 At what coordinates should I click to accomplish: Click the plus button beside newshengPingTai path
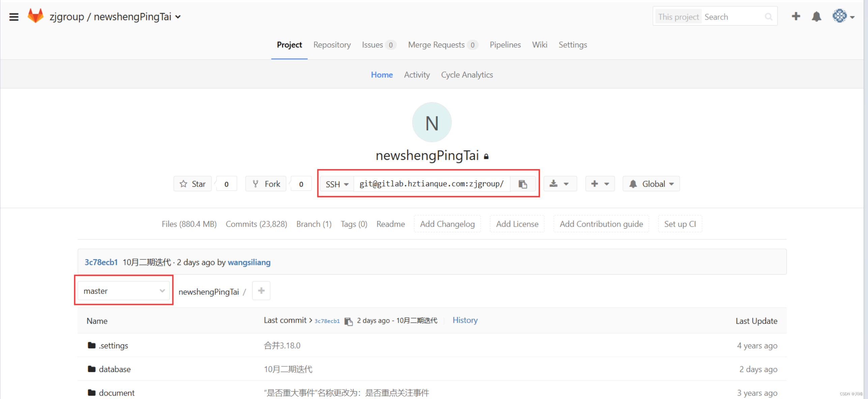coord(261,291)
